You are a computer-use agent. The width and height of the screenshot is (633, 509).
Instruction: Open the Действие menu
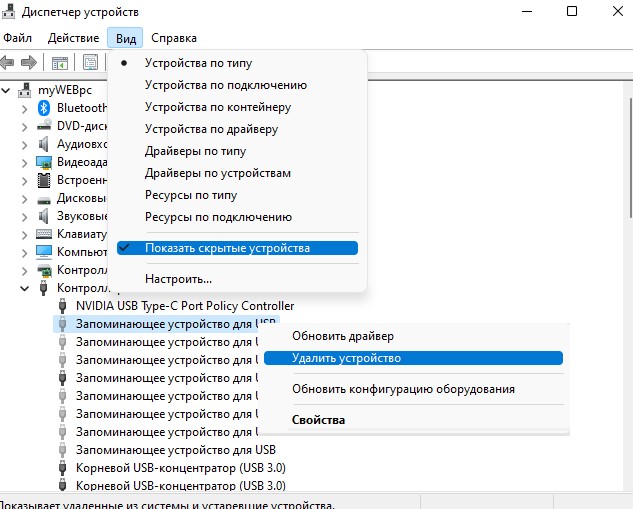pyautogui.click(x=73, y=38)
